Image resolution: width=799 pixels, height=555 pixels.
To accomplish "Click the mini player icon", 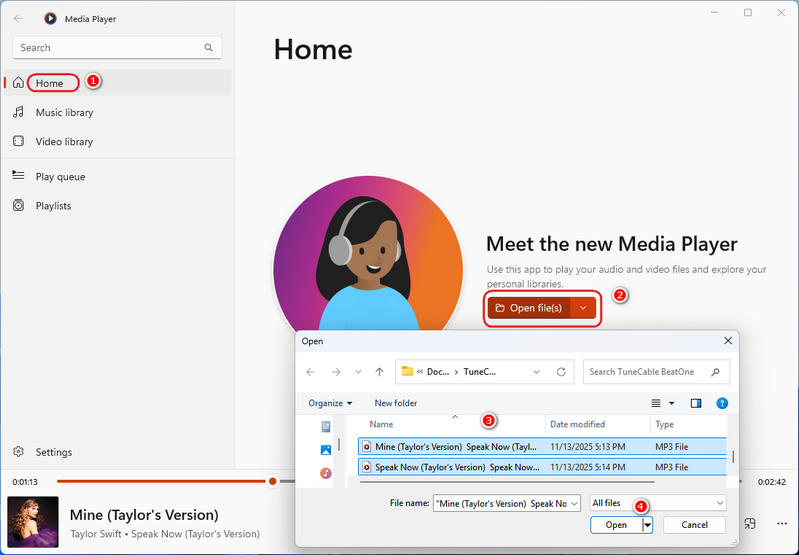I will pos(750,523).
